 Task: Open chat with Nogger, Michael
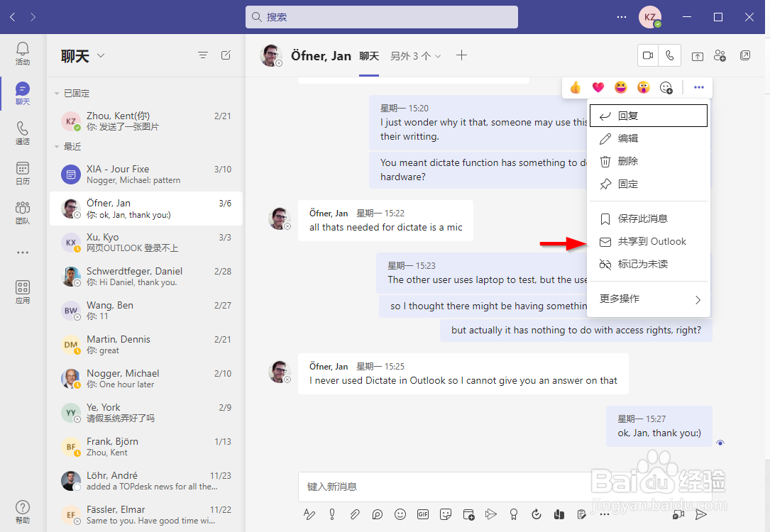(146, 378)
